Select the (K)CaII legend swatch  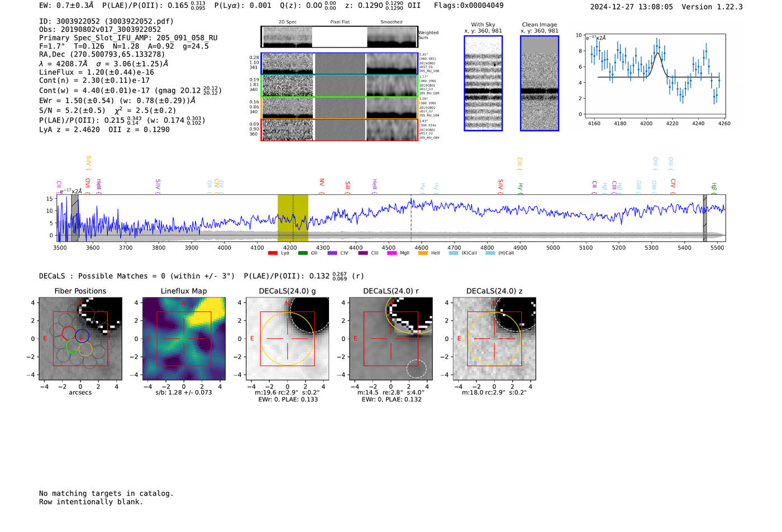pyautogui.click(x=454, y=253)
